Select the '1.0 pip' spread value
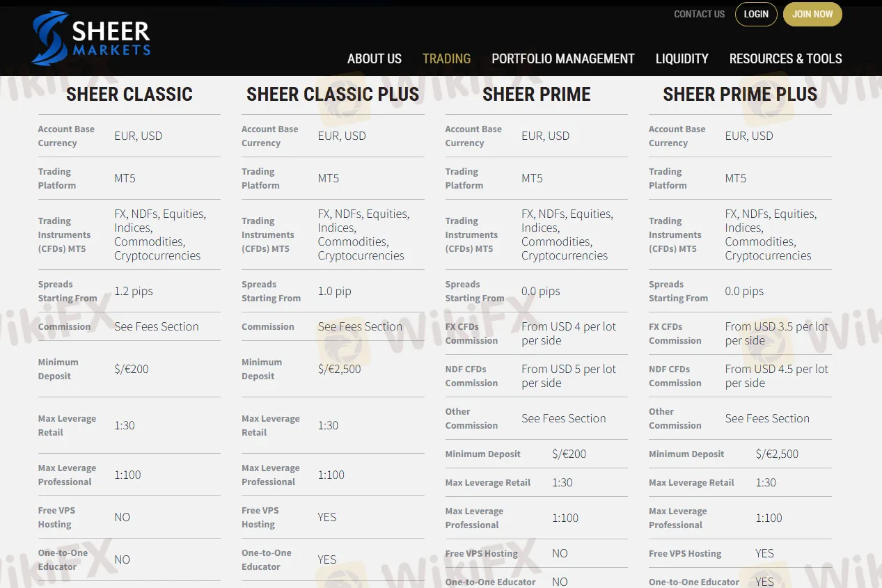The height and width of the screenshot is (588, 882). click(x=334, y=291)
